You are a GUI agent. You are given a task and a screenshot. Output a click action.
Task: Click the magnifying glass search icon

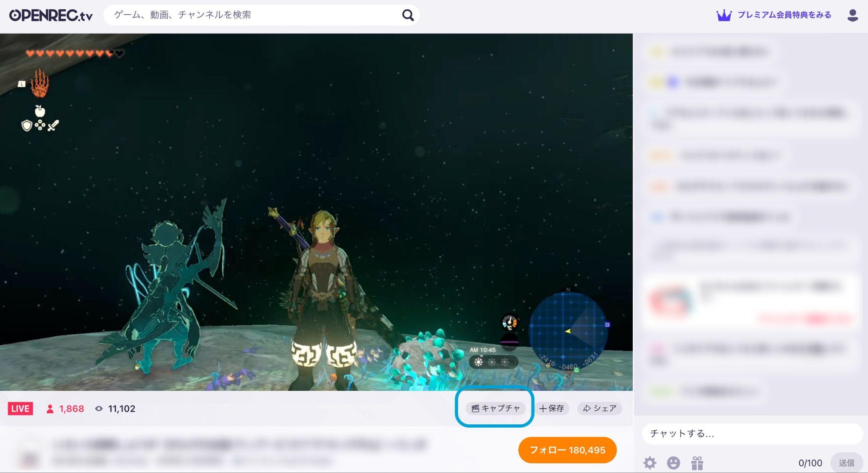click(408, 15)
